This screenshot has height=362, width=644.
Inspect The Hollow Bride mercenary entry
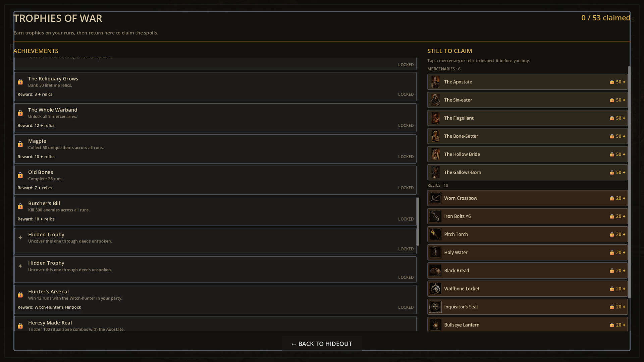coord(527,154)
